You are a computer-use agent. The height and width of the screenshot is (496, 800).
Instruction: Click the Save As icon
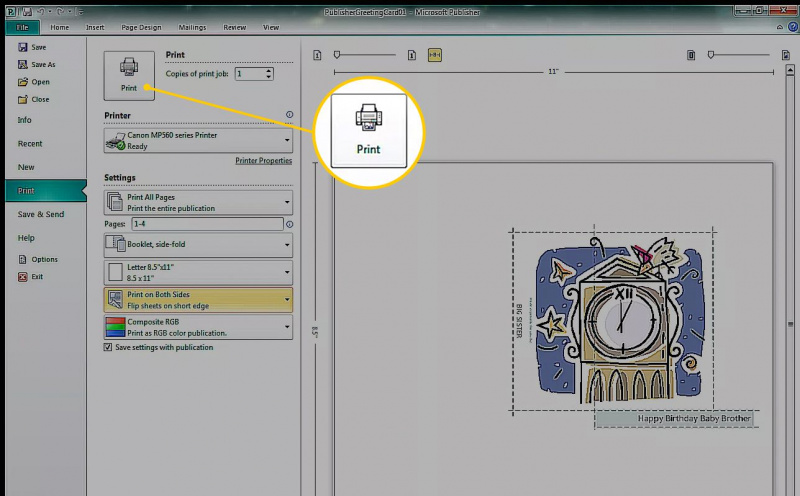pos(22,64)
